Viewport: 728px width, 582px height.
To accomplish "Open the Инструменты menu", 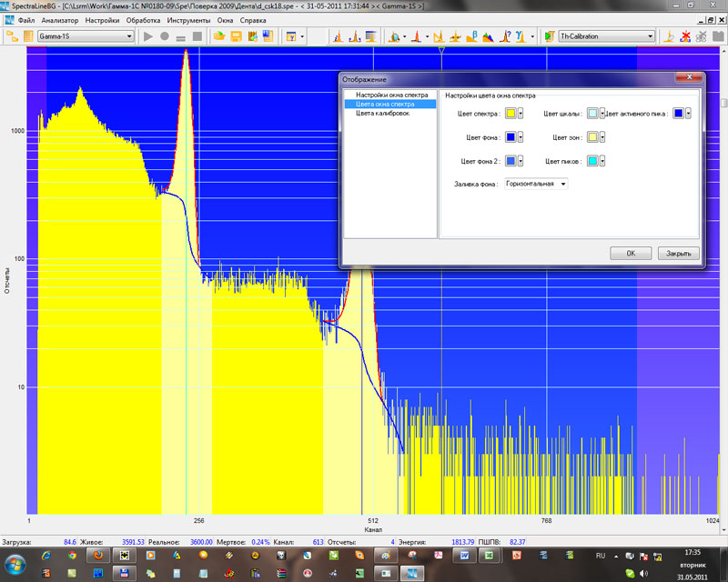I will (x=189, y=20).
